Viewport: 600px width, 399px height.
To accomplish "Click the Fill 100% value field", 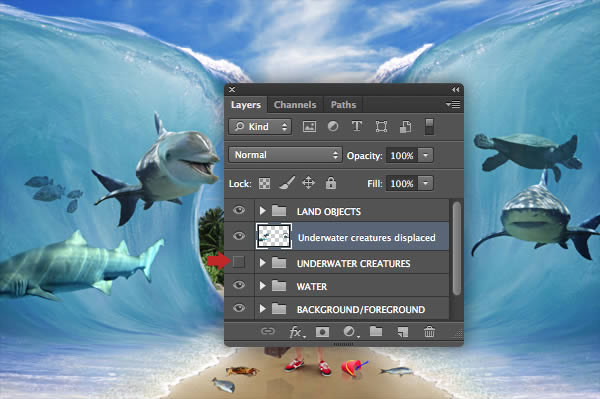I will pyautogui.click(x=402, y=184).
